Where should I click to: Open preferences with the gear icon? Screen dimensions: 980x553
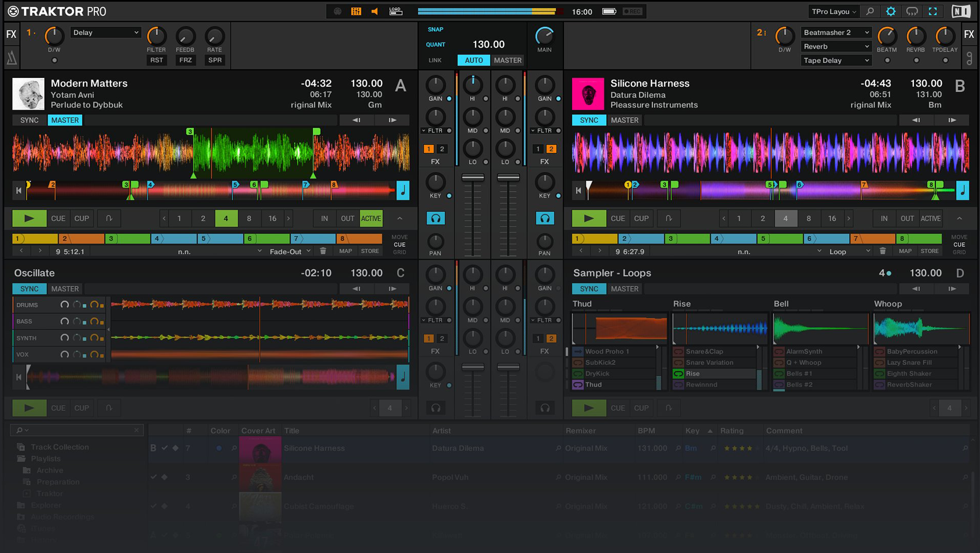[890, 11]
